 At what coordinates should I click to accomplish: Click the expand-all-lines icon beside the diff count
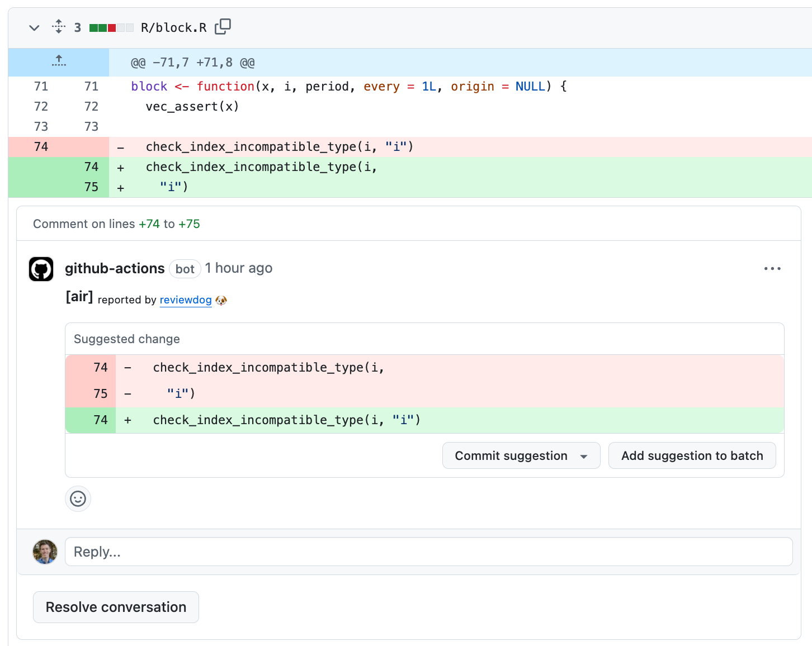[58, 27]
